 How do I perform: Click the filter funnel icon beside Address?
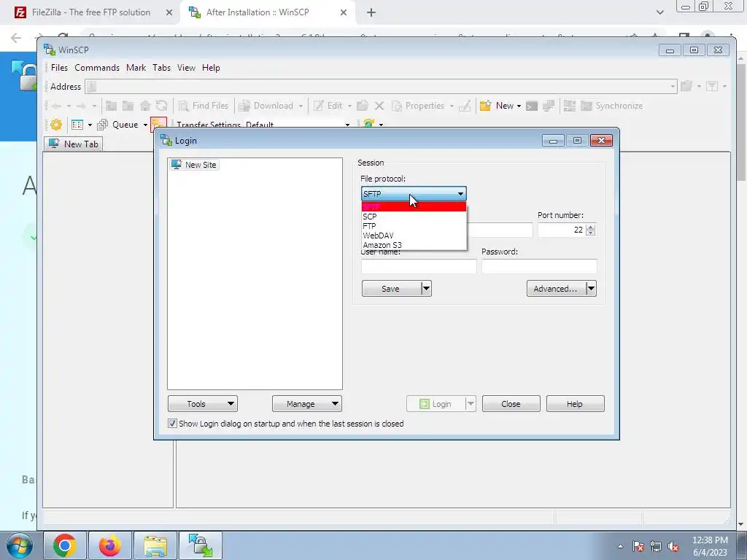click(712, 86)
